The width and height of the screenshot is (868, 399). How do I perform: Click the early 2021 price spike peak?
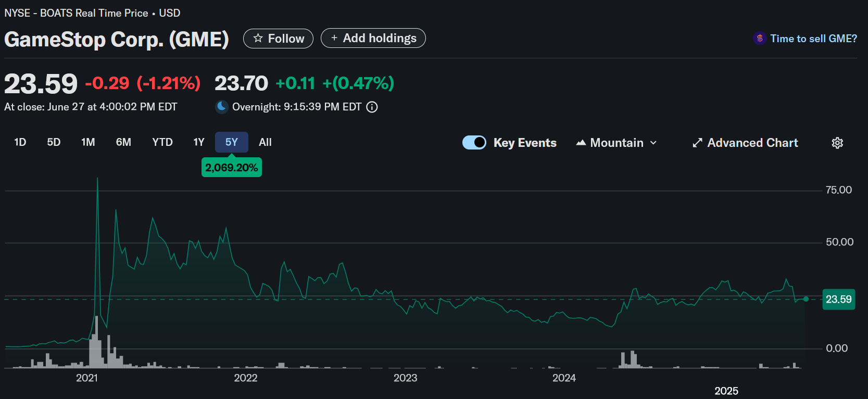(x=97, y=179)
